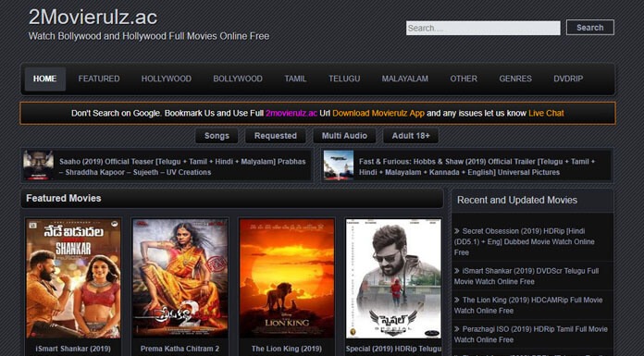Click the pink 2movierulz.ac link
The image size is (644, 356).
291,114
